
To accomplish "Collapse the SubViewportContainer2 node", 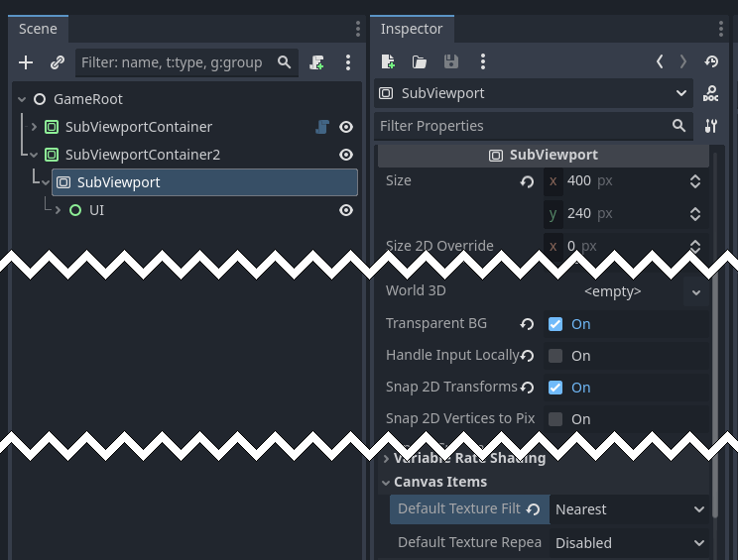I will click(x=34, y=155).
